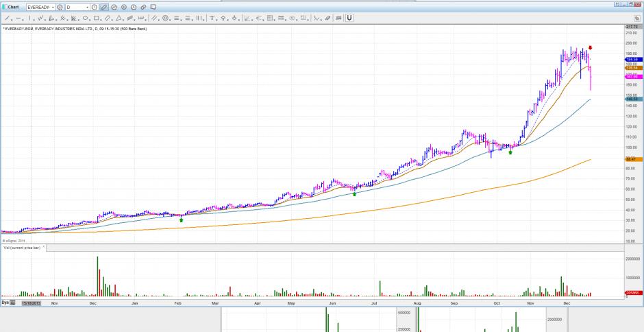This screenshot has width=644, height=332.
Task: Click the Chart window icon
Action: pos(4,7)
